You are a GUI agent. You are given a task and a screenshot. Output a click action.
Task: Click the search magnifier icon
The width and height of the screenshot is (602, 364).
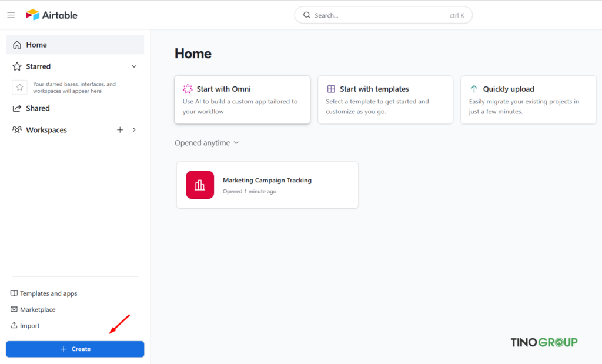pos(306,15)
